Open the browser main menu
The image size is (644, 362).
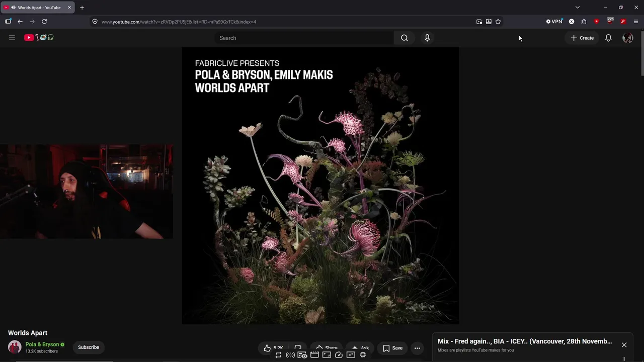(636, 22)
